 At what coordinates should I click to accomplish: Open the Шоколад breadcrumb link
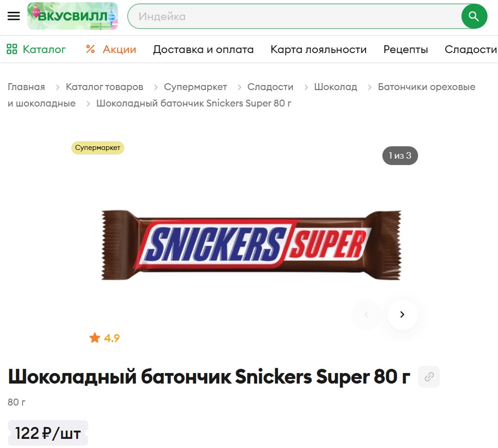tap(336, 87)
